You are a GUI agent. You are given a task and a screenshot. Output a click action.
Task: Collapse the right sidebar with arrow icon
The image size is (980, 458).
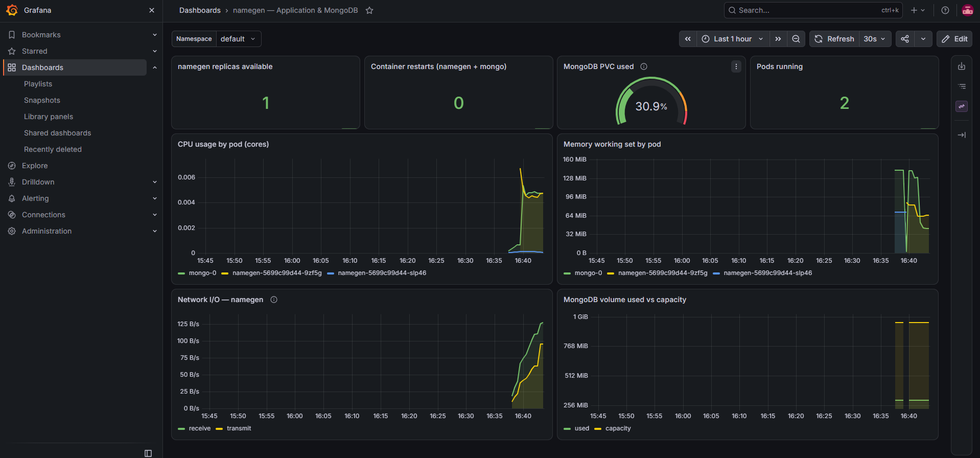coord(962,135)
